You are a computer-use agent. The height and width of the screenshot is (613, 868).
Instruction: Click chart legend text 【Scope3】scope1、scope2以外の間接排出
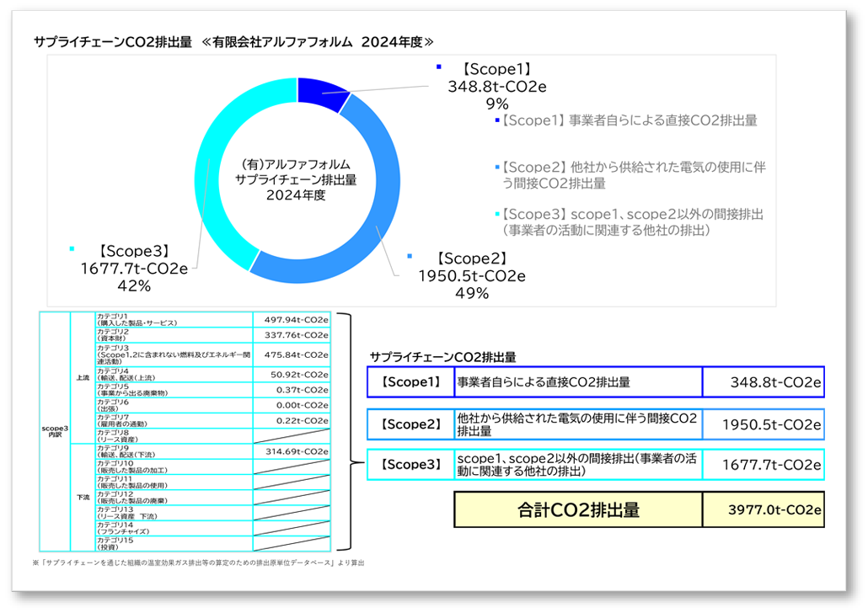click(633, 221)
